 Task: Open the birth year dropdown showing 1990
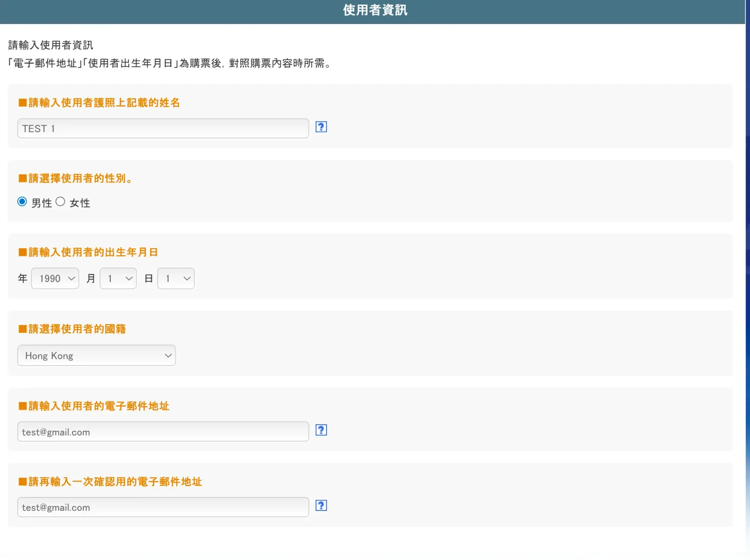point(55,278)
